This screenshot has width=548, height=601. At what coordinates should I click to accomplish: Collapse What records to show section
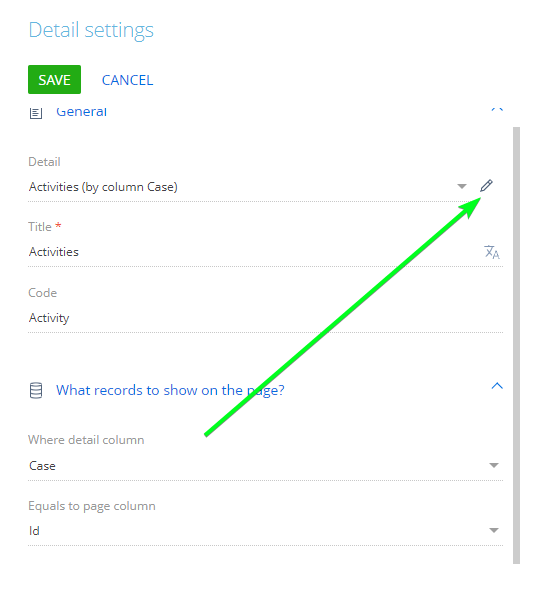point(497,386)
